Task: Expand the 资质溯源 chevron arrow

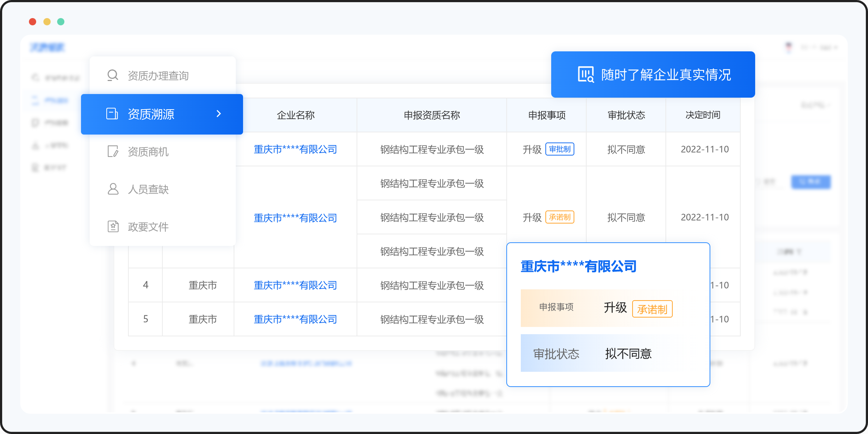Action: (x=218, y=114)
